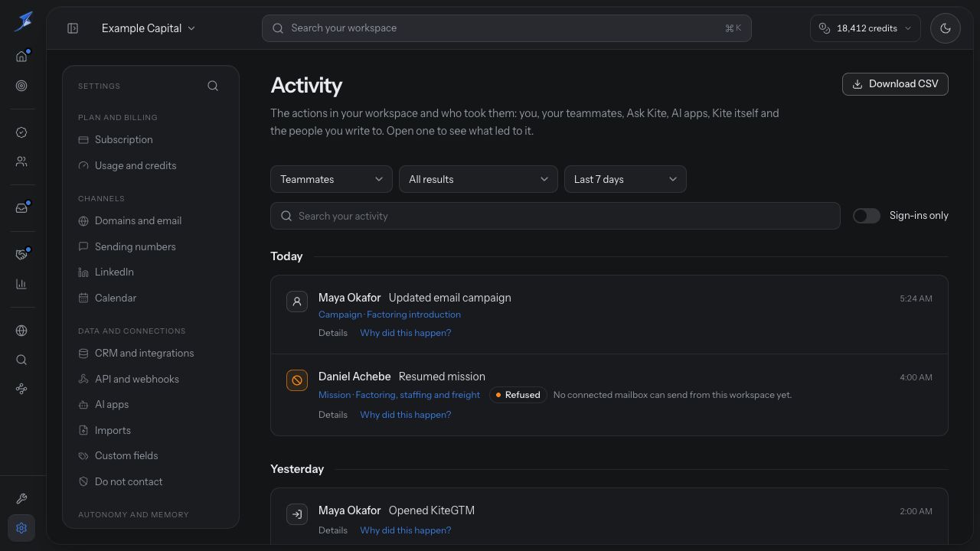Select the 2:00 AM timestamp
Viewport: 980px width, 551px height.
916,511
